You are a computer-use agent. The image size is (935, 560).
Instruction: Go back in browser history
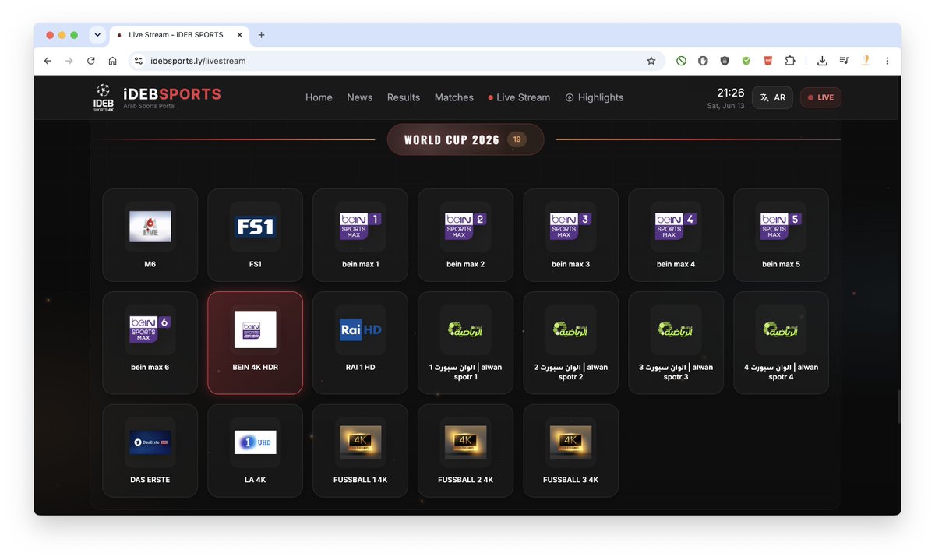click(48, 61)
